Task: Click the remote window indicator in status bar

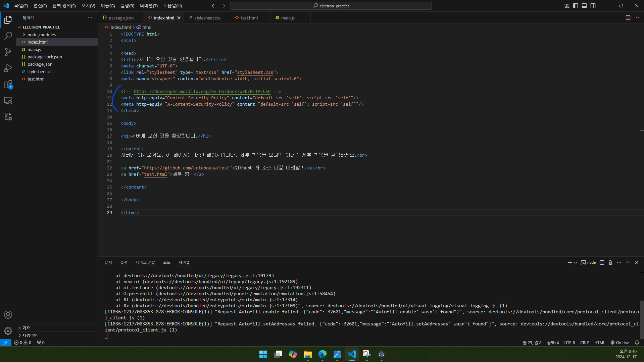Action: click(x=6, y=343)
